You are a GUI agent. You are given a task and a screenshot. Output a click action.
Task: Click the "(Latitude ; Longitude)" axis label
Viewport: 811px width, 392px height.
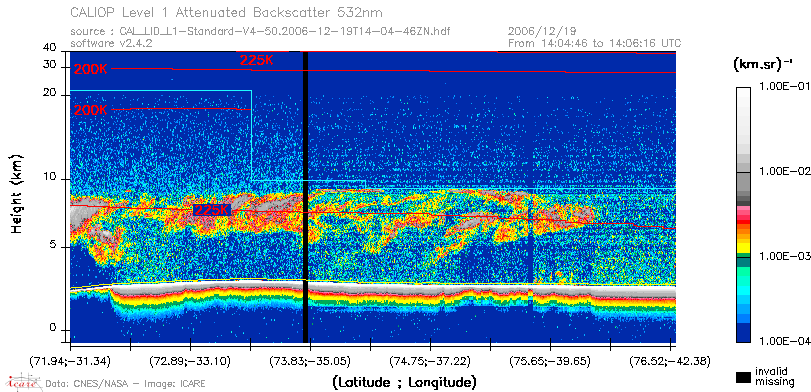[404, 383]
